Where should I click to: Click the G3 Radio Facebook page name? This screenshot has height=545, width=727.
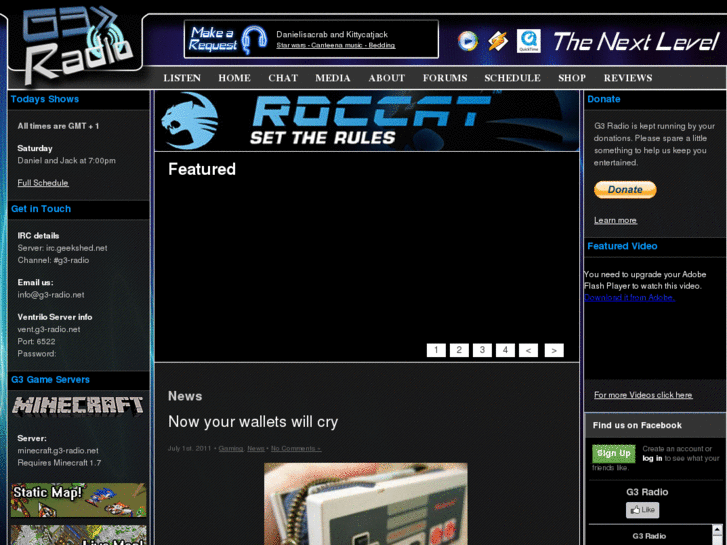[647, 492]
